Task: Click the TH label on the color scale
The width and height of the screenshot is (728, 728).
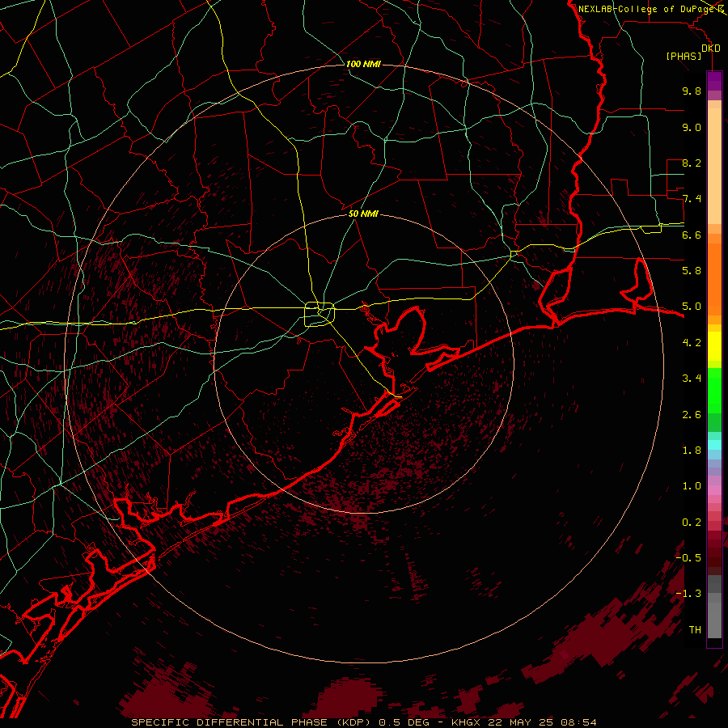Action: (695, 630)
